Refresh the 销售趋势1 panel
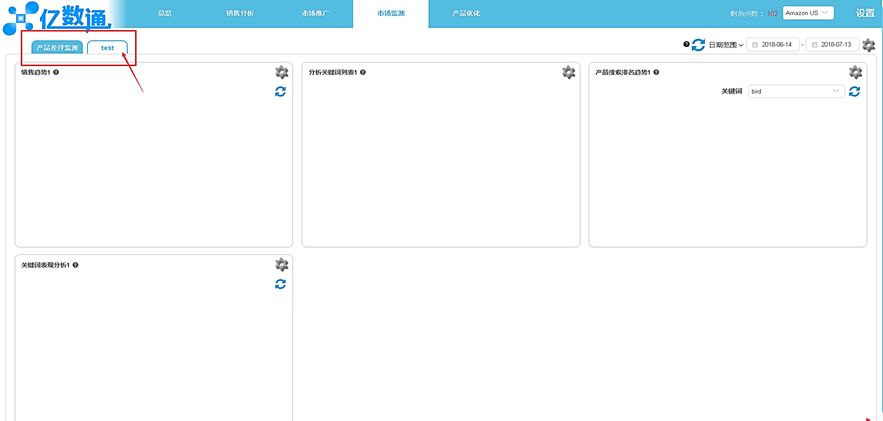883x421 pixels. click(x=280, y=91)
